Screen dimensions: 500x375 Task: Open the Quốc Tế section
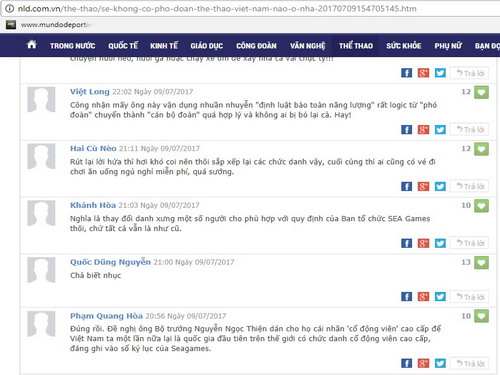tap(123, 46)
